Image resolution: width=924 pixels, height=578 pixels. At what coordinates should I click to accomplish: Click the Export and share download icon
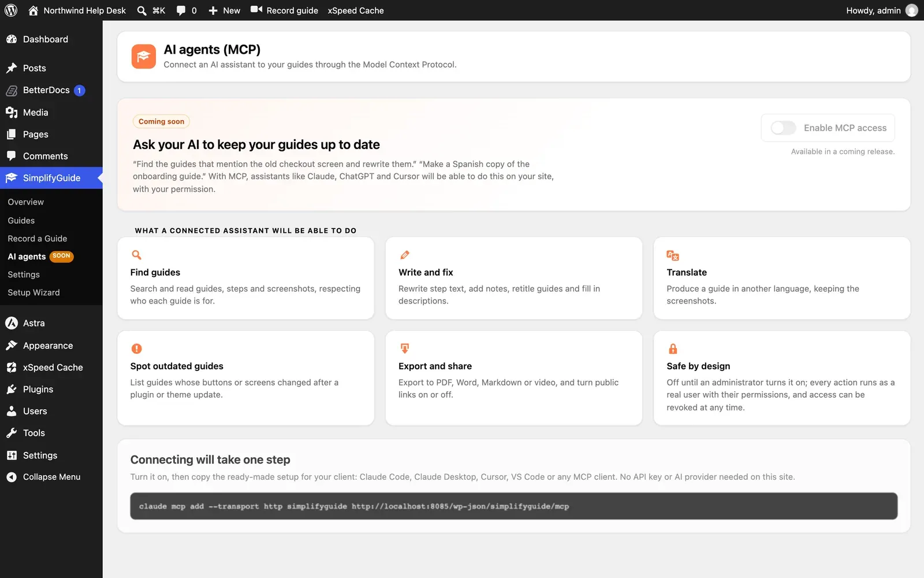tap(405, 349)
